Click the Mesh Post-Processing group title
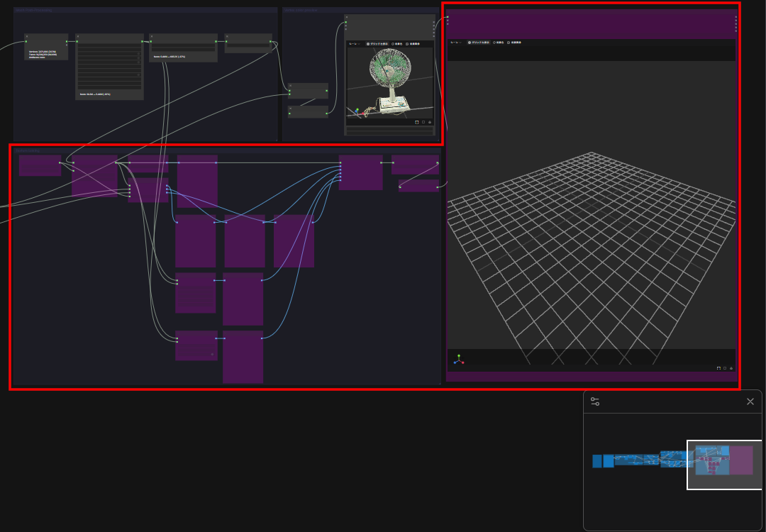Viewport: 766px width, 532px height. [x=34, y=10]
